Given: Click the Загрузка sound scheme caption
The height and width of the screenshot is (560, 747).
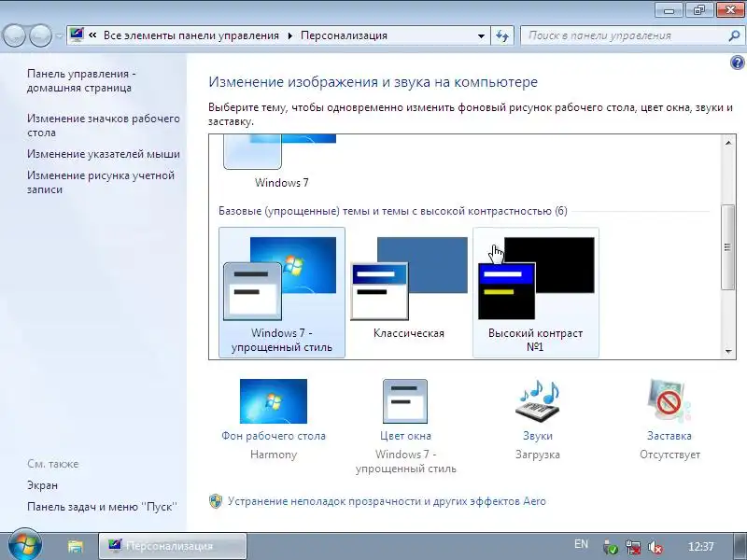Looking at the screenshot, I should click(538, 455).
